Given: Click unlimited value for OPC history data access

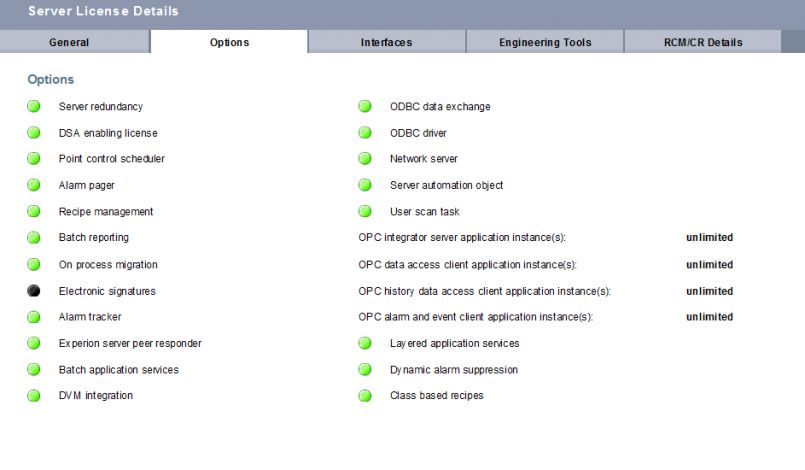Looking at the screenshot, I should tap(710, 291).
